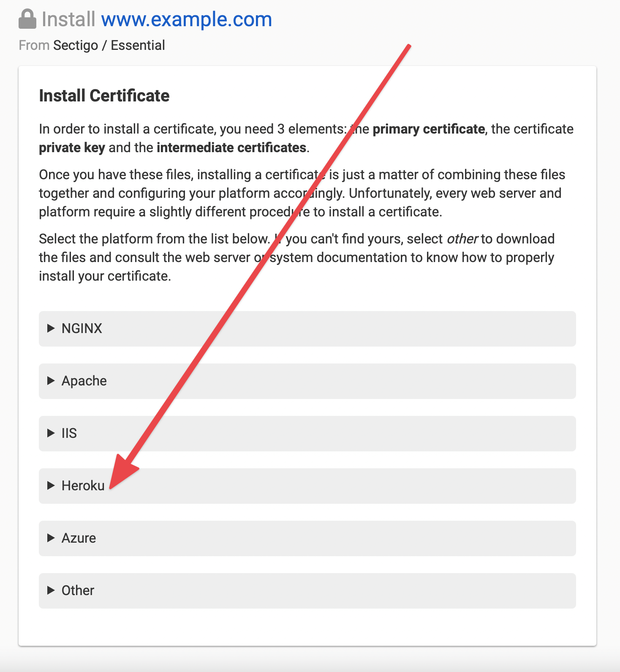This screenshot has width=620, height=672.
Task: Open the www.example.com link
Action: tap(187, 19)
